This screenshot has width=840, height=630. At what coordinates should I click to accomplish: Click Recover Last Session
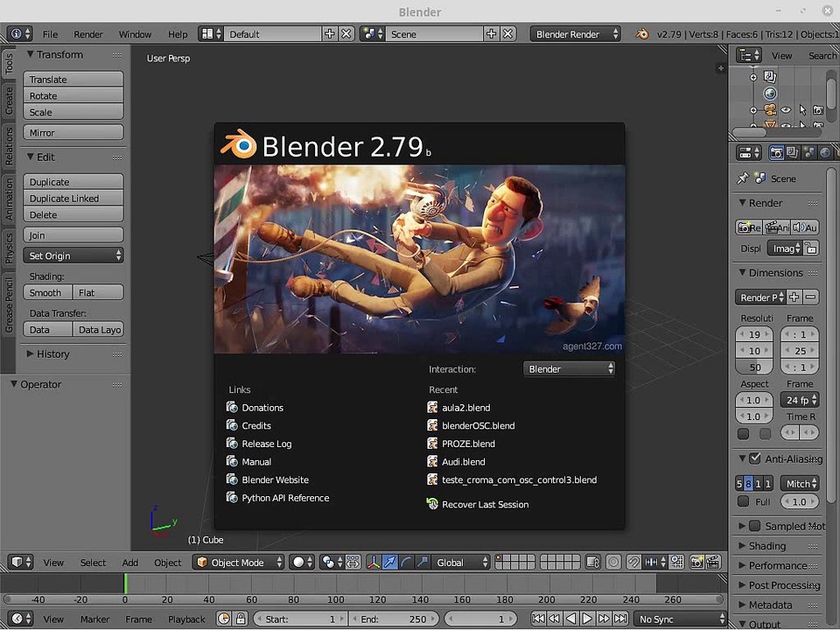coord(478,504)
